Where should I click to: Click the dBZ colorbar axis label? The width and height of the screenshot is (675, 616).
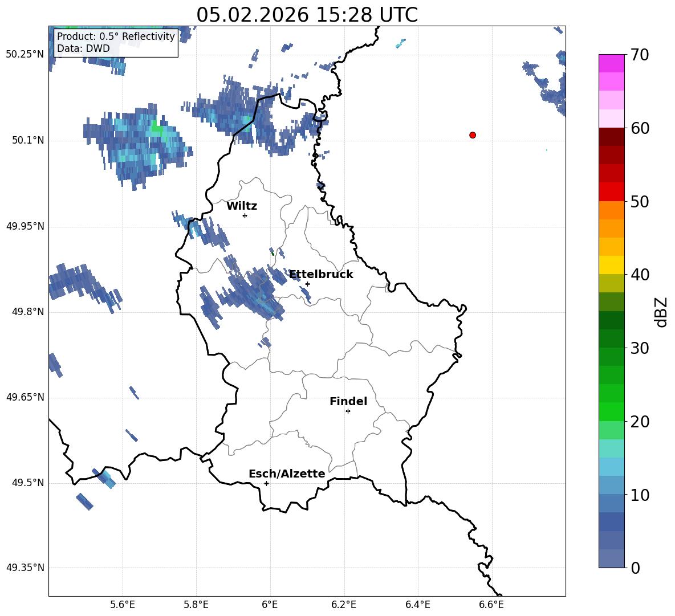pos(661,312)
